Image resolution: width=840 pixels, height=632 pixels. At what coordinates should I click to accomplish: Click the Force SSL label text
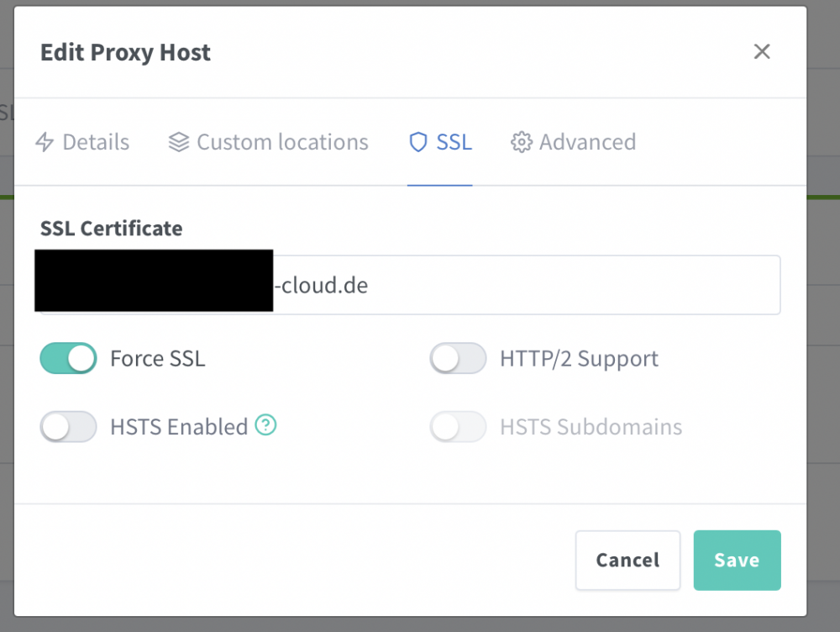[x=158, y=359]
